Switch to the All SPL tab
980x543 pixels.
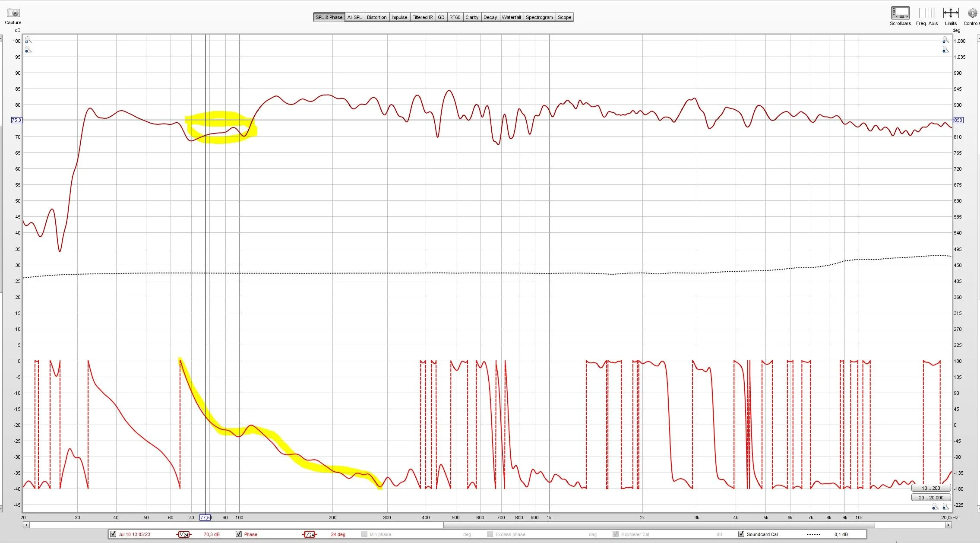(x=354, y=17)
